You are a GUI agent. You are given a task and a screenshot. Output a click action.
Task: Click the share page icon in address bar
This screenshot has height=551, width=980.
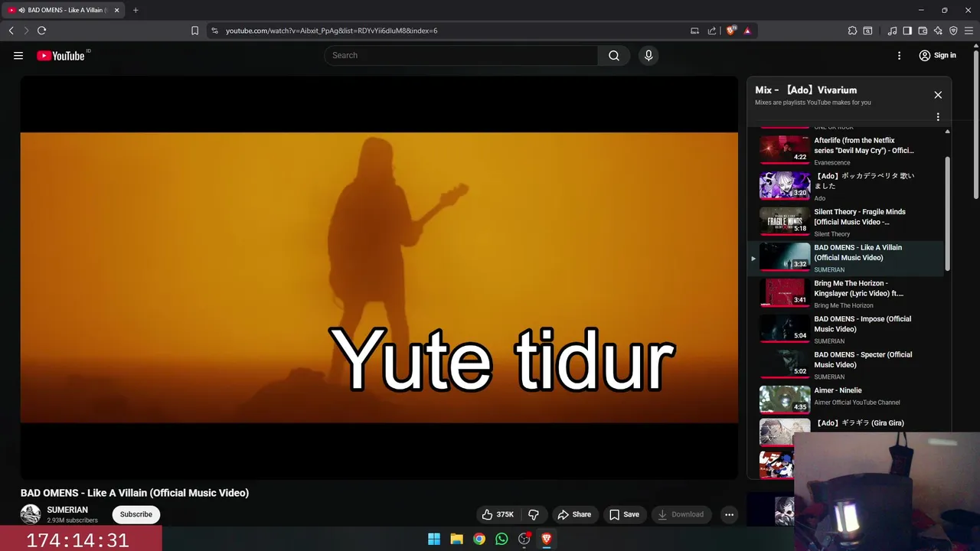[712, 31]
